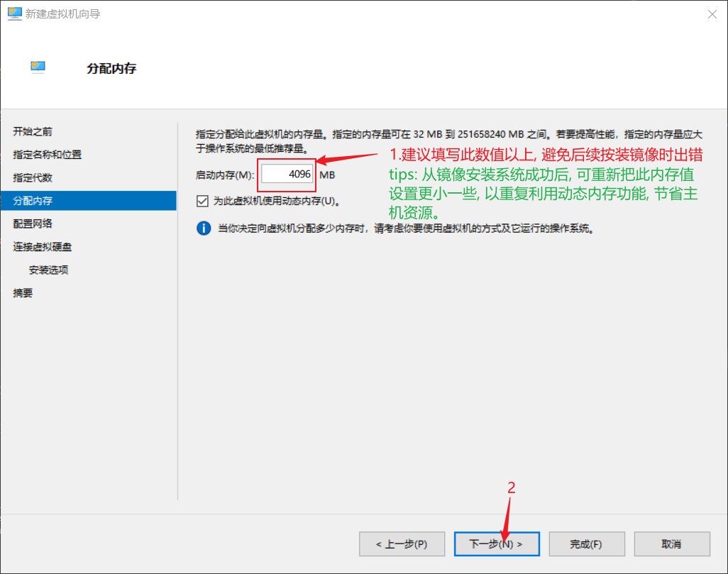
Task: Toggle 为此虚拟机使用动态内存 checkbox
Action: [203, 201]
